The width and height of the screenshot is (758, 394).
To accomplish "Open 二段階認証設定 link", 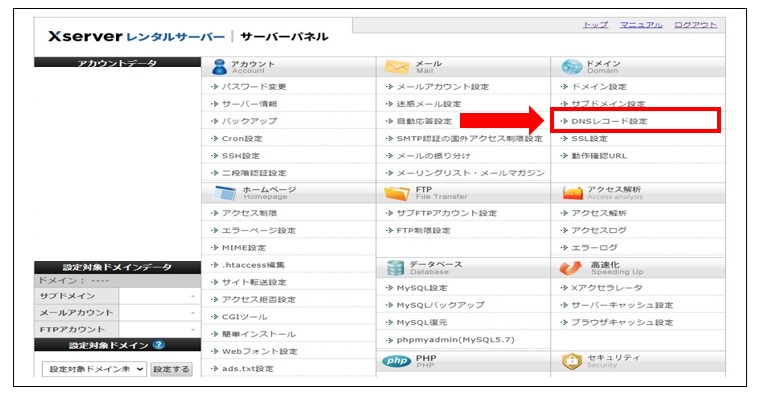I will [x=254, y=173].
